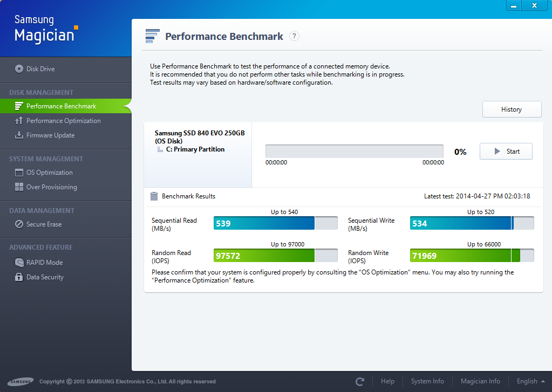The image size is (552, 392).
Task: Click the 'Up to 520' label
Action: click(481, 212)
